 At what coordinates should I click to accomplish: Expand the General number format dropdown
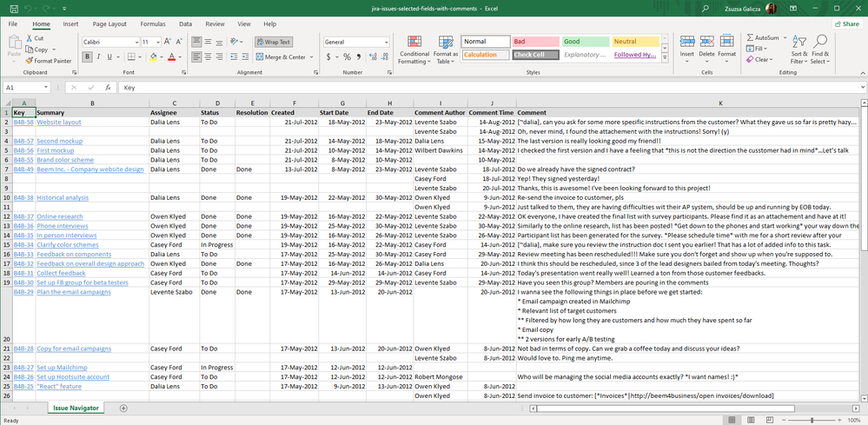coord(386,42)
